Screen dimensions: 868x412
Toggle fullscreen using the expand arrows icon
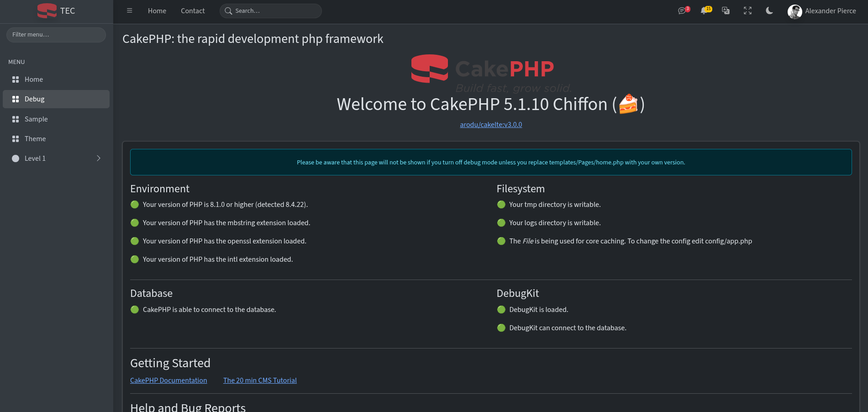[747, 11]
